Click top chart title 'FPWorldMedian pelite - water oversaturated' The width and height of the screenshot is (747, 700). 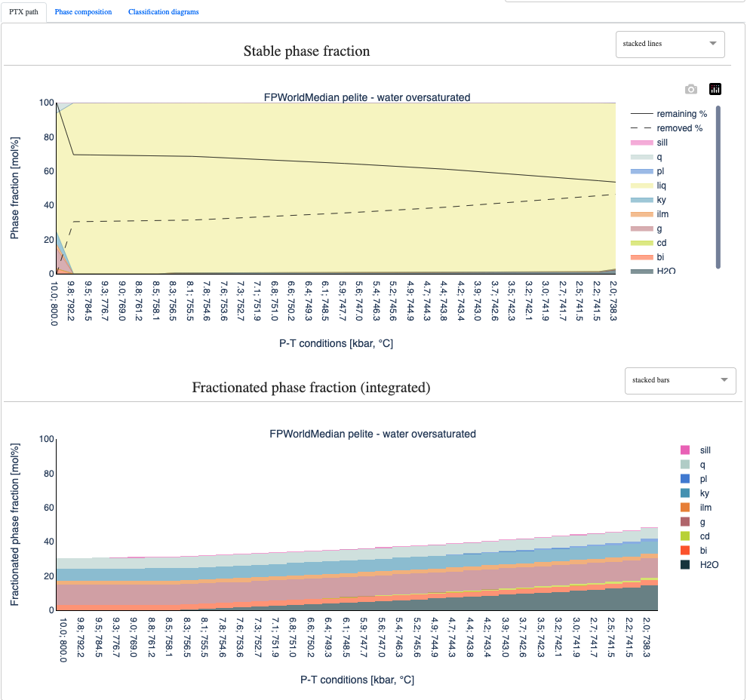pyautogui.click(x=367, y=97)
